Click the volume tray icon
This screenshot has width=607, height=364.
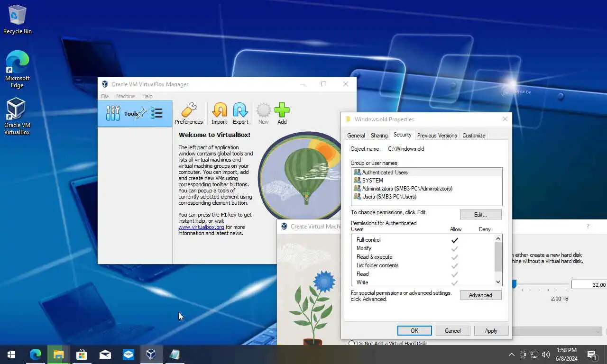point(546,355)
